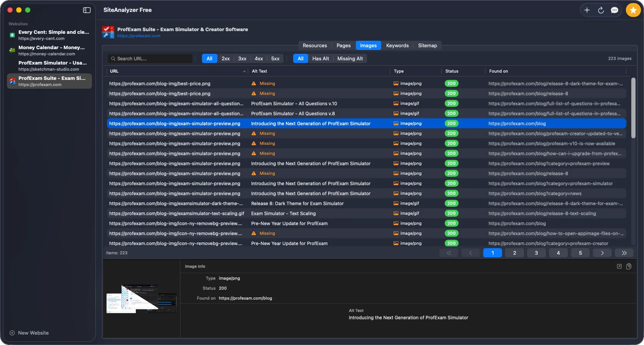Switch to the Resources tab
The image size is (644, 345).
point(315,45)
